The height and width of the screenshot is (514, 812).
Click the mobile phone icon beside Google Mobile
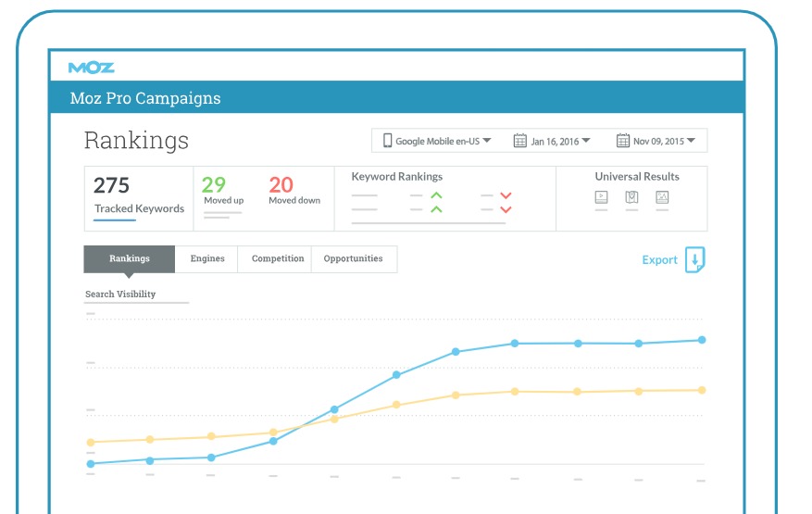[387, 141]
